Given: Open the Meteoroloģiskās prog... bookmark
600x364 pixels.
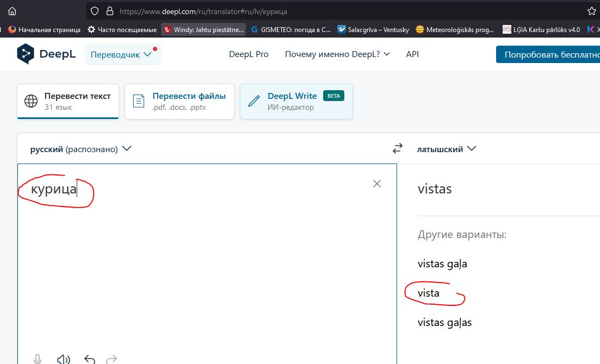Looking at the screenshot, I should (x=455, y=29).
